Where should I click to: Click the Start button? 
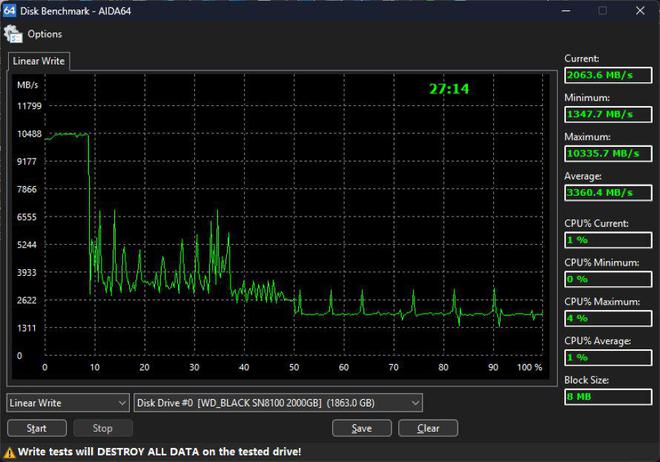click(x=37, y=428)
